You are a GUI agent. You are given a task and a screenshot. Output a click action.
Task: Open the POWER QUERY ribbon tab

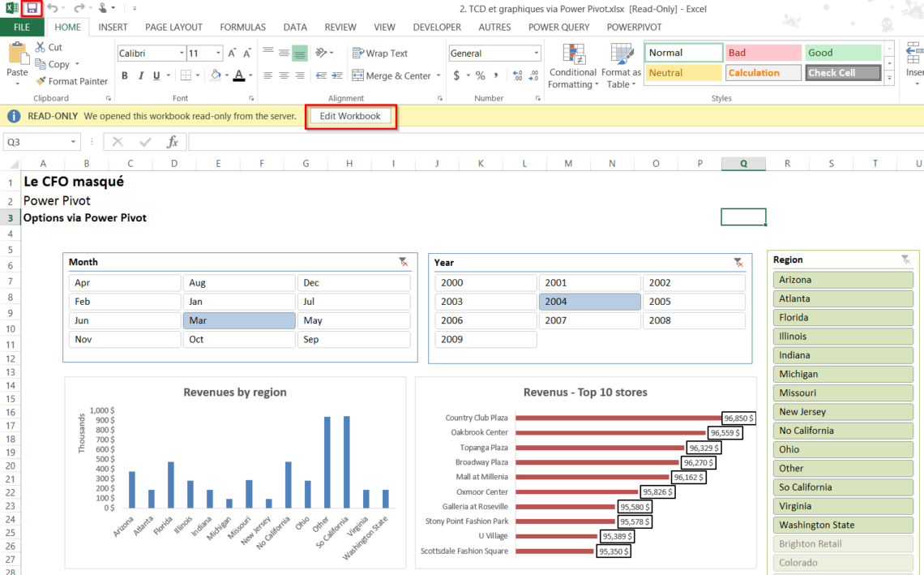pyautogui.click(x=558, y=27)
